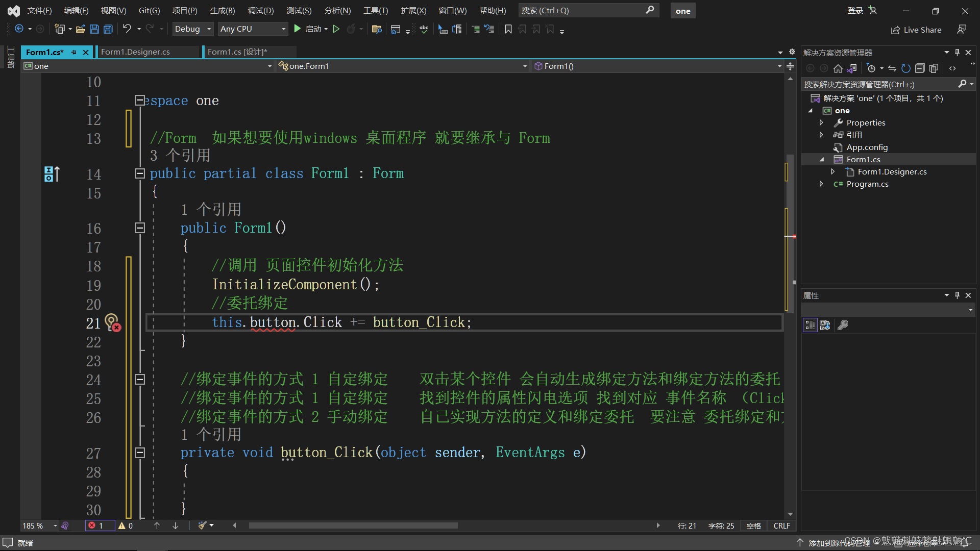Image resolution: width=980 pixels, height=551 pixels.
Task: Undo the last edit
Action: (128, 29)
